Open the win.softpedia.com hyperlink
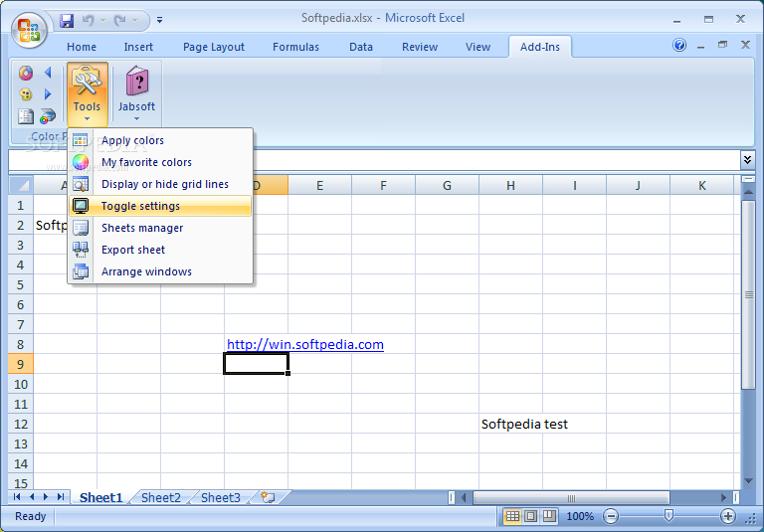Image resolution: width=764 pixels, height=532 pixels. (305, 344)
